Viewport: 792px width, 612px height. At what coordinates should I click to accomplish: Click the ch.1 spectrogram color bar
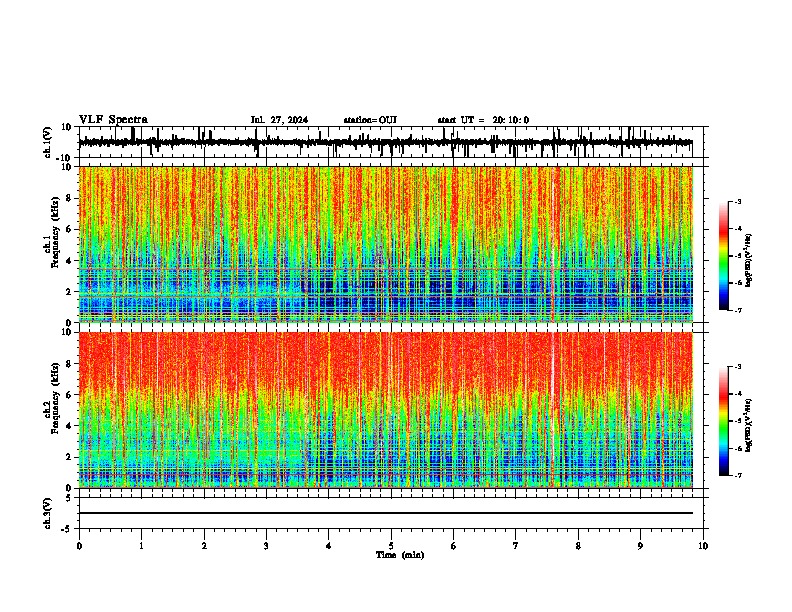(x=723, y=256)
